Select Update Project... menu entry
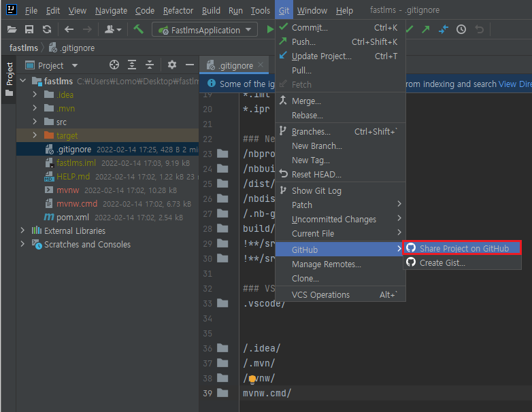 (340, 56)
